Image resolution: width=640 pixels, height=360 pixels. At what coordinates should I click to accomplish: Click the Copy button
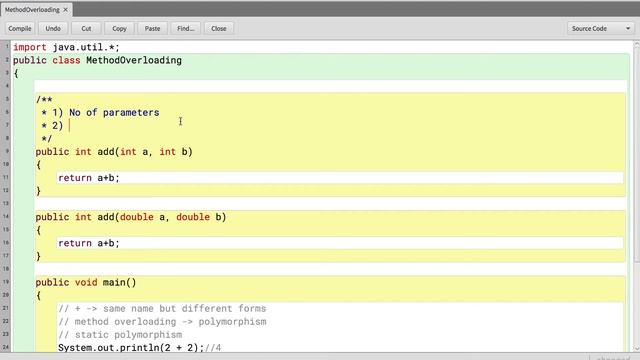click(x=119, y=29)
